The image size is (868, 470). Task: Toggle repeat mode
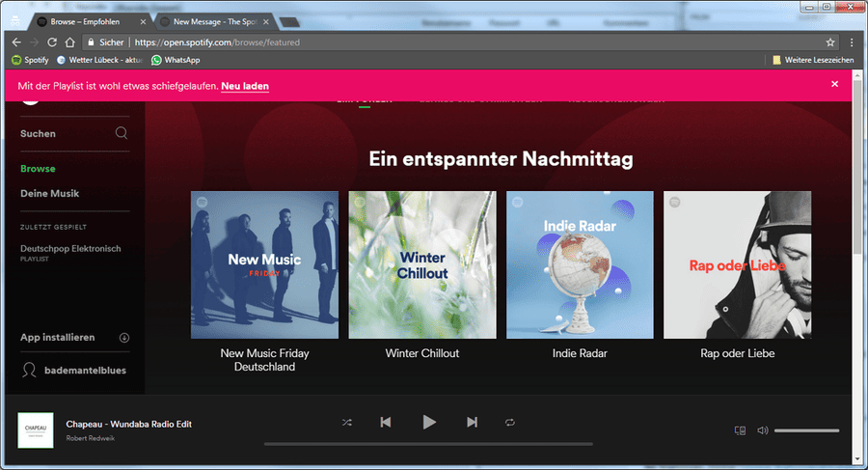pyautogui.click(x=510, y=423)
